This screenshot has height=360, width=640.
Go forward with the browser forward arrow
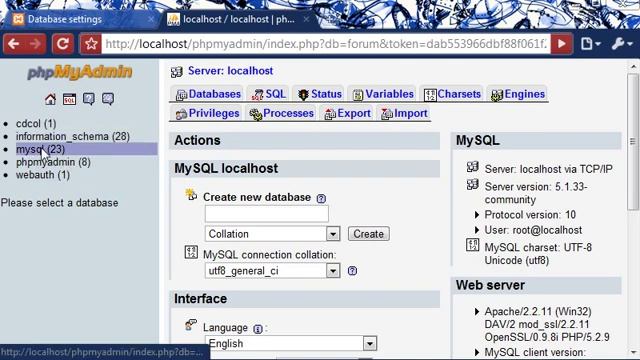tap(36, 44)
